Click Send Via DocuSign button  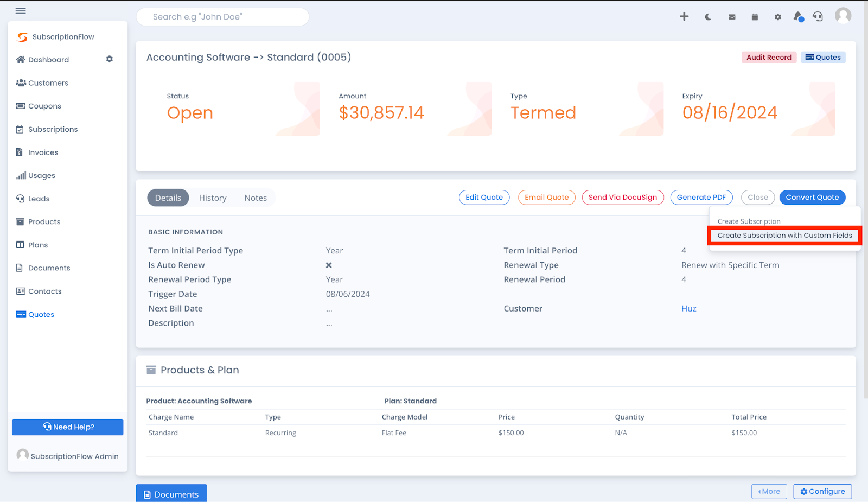(623, 198)
